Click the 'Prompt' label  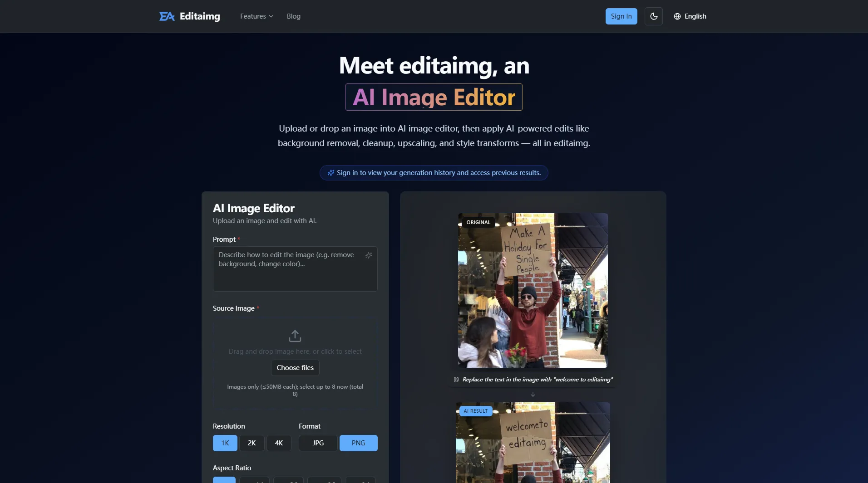224,239
